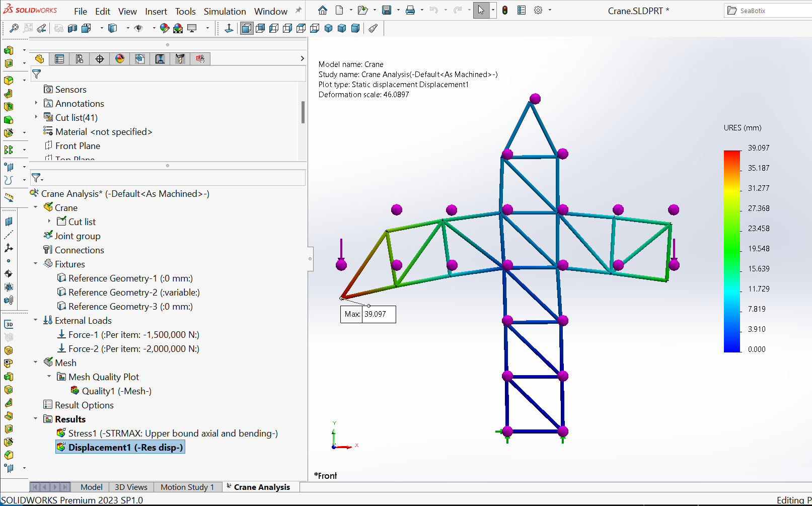Click the Joint group item

[72, 236]
